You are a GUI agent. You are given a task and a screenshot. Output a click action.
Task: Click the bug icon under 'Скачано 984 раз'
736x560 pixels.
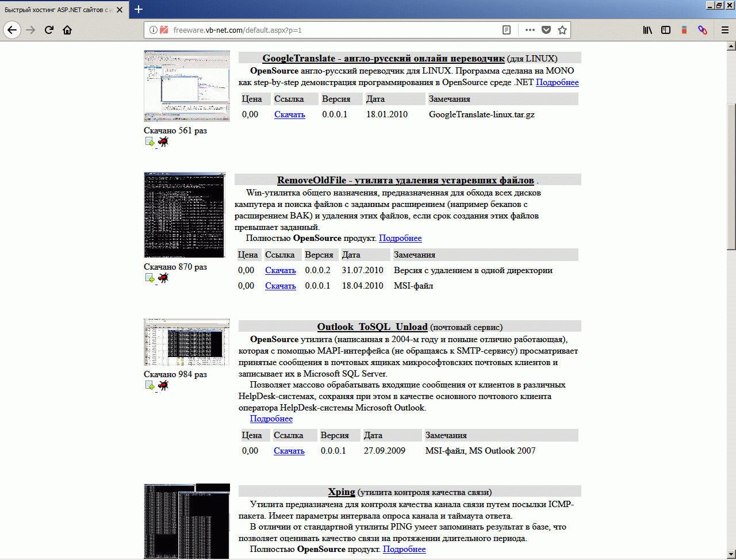[163, 385]
